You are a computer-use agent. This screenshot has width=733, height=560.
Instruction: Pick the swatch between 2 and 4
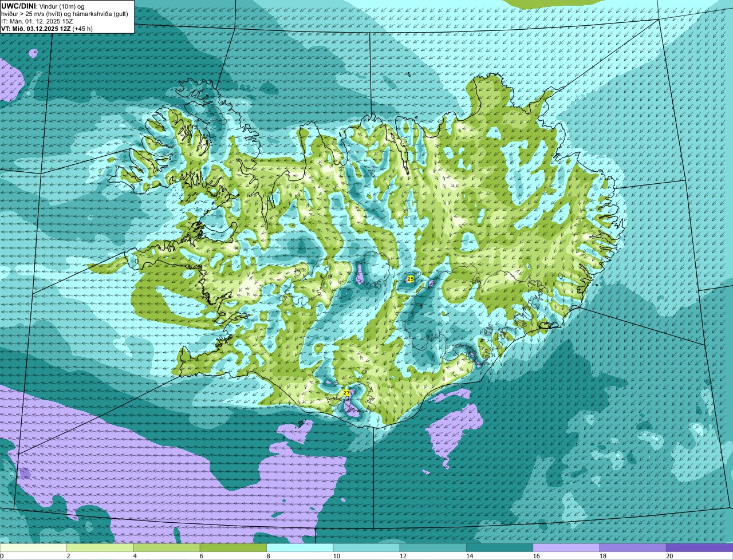click(100, 547)
